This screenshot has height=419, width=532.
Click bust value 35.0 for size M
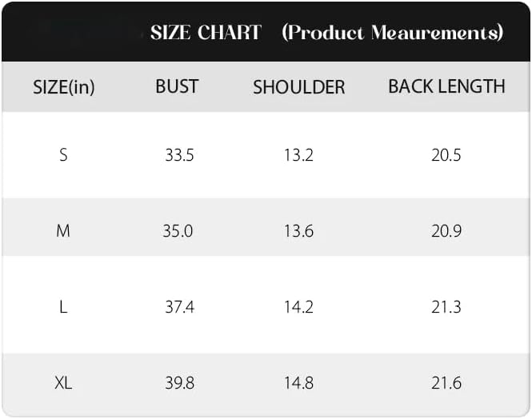[x=178, y=231]
